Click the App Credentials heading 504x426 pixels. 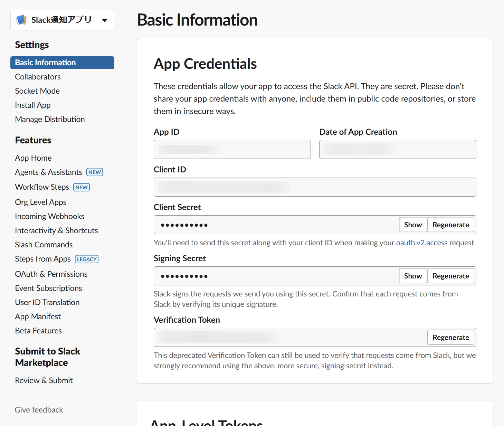(x=205, y=64)
